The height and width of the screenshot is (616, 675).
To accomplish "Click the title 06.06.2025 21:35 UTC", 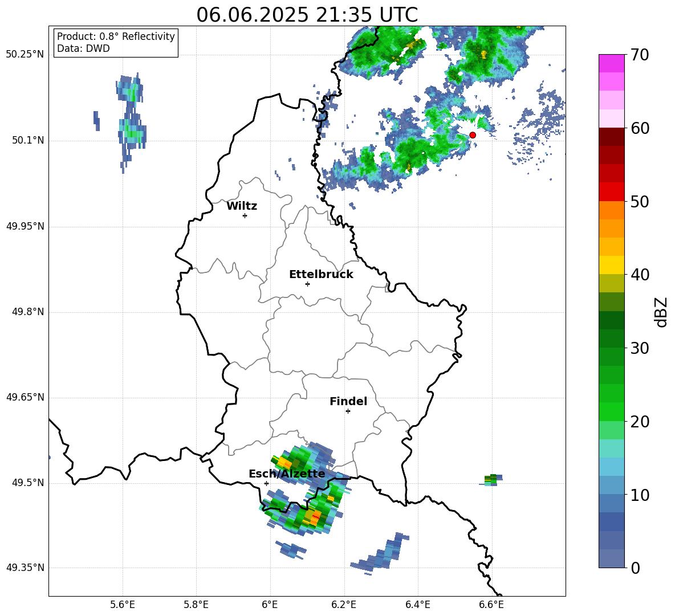I will tap(307, 15).
